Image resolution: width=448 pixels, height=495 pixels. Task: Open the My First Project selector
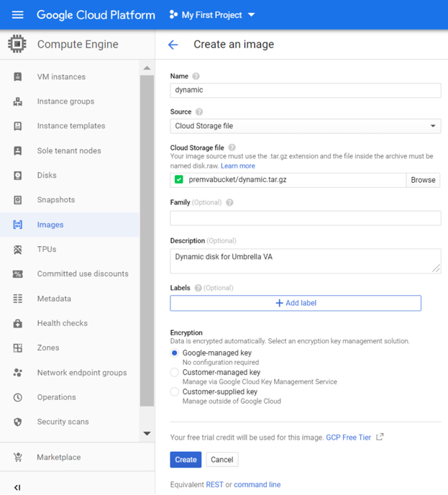coord(213,14)
